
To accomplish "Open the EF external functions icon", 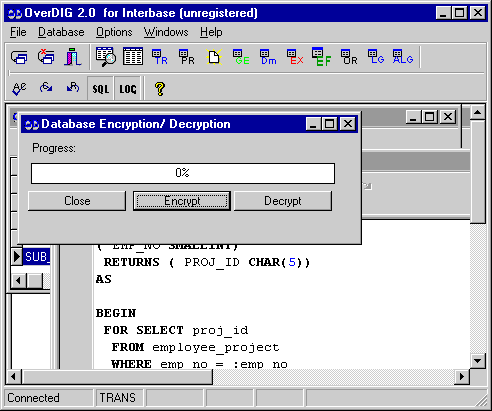I will tap(322, 57).
